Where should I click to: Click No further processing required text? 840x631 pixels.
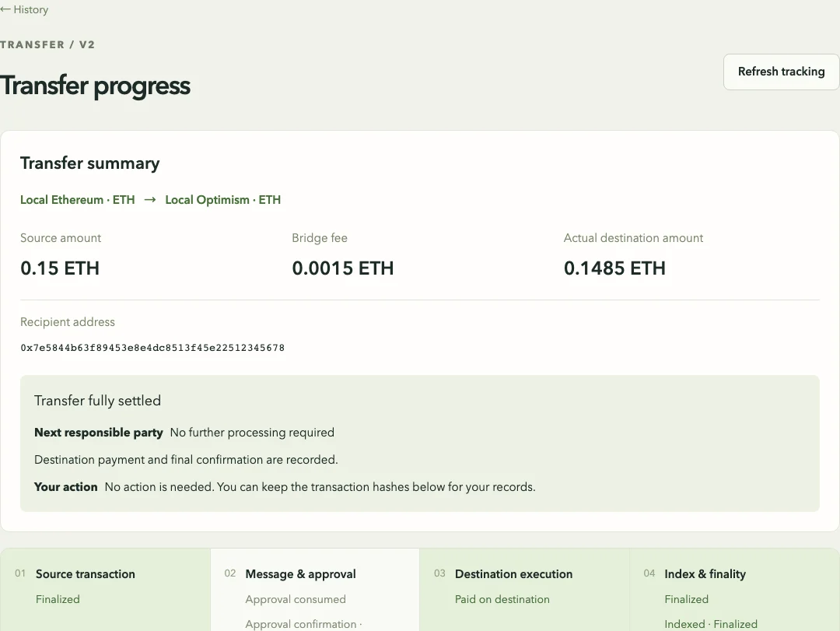click(252, 433)
